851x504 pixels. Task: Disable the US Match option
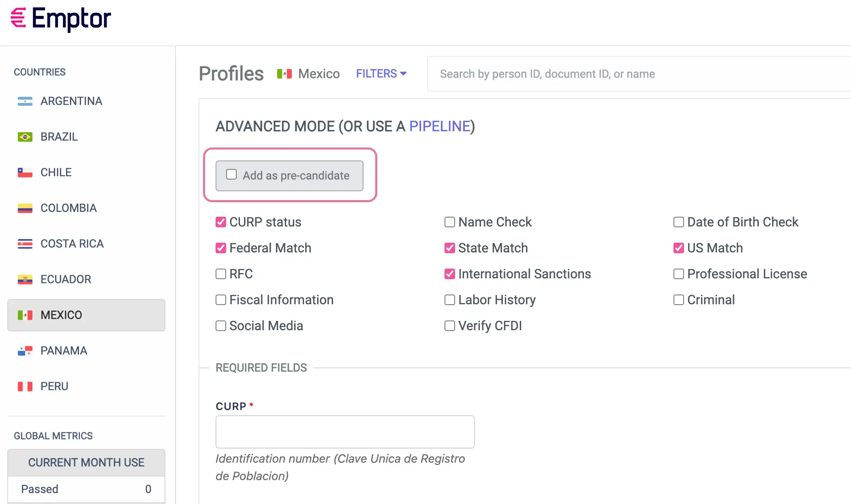pyautogui.click(x=678, y=248)
